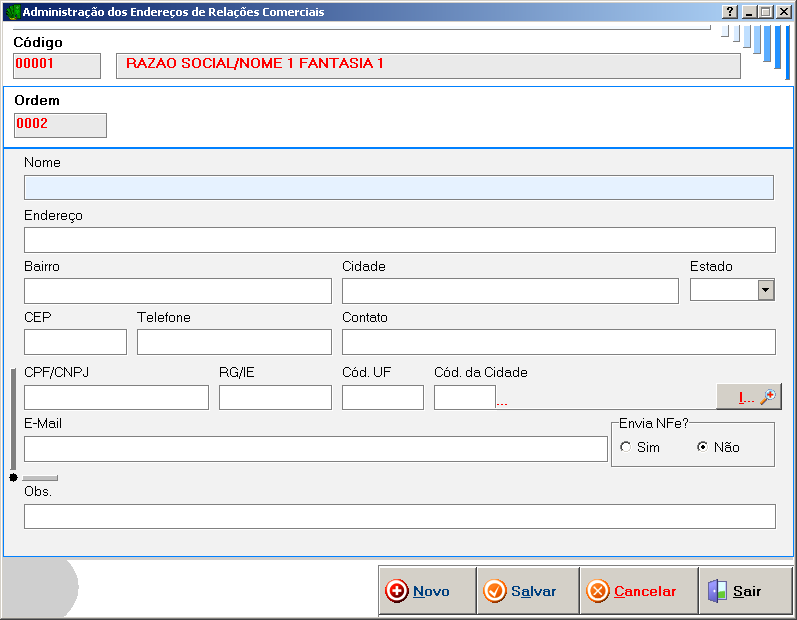Click the red plus Novo icon

click(397, 591)
